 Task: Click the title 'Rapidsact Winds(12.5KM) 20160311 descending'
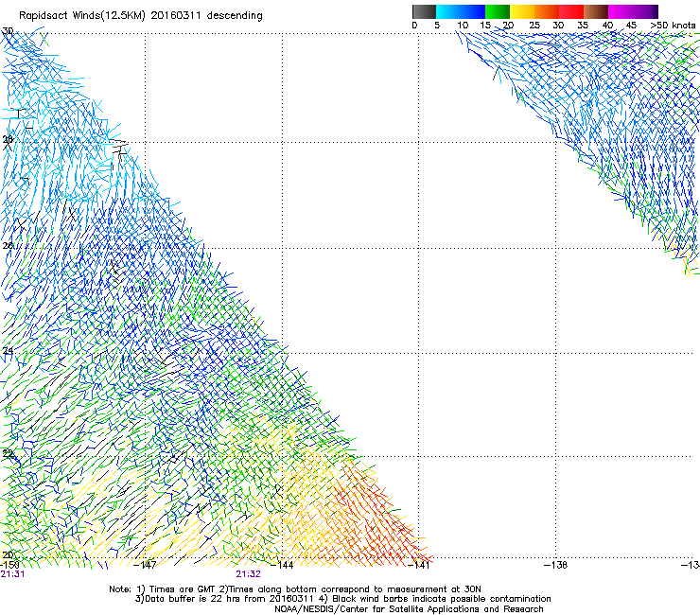(141, 16)
